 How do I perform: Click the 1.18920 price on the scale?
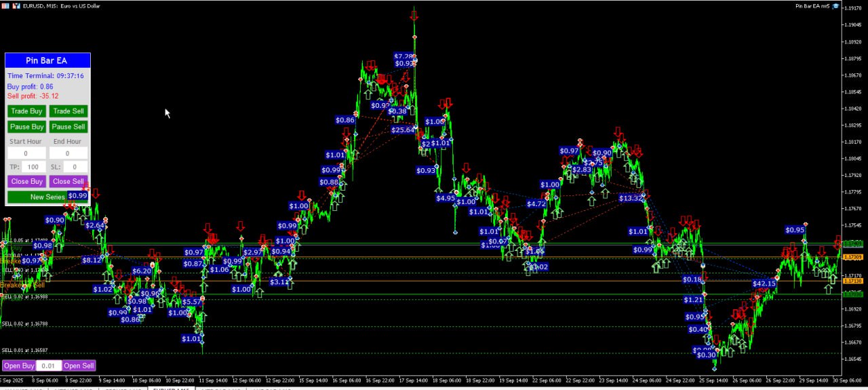click(852, 42)
